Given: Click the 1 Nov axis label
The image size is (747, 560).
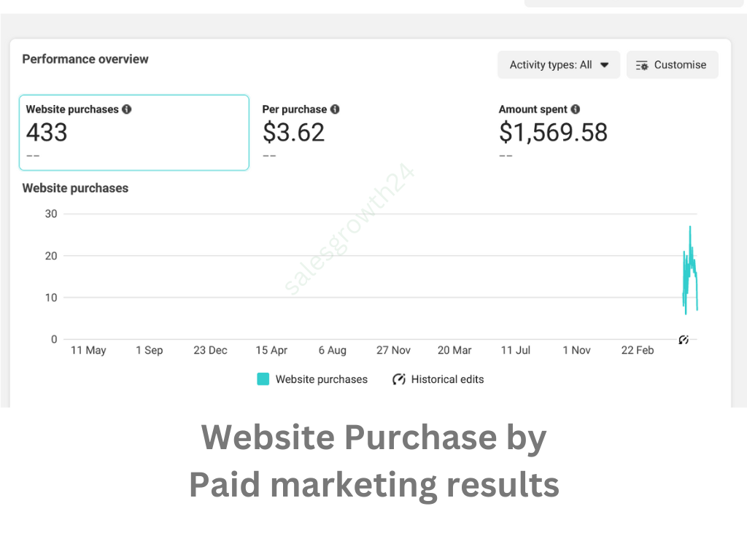Looking at the screenshot, I should [576, 350].
